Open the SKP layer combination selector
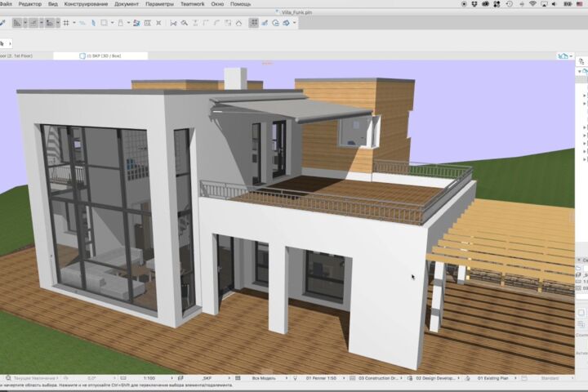 [207, 378]
